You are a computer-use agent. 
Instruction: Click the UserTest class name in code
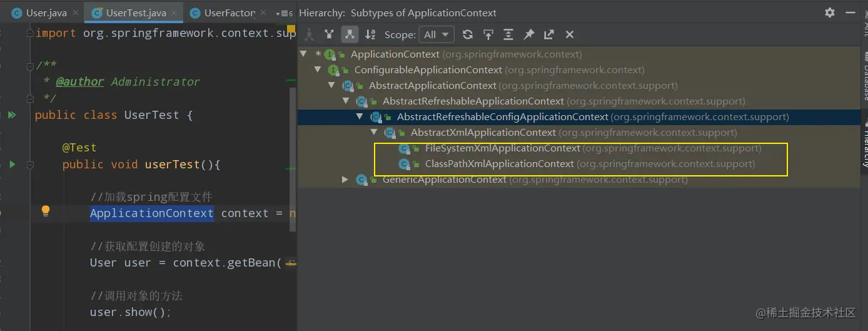(x=151, y=115)
